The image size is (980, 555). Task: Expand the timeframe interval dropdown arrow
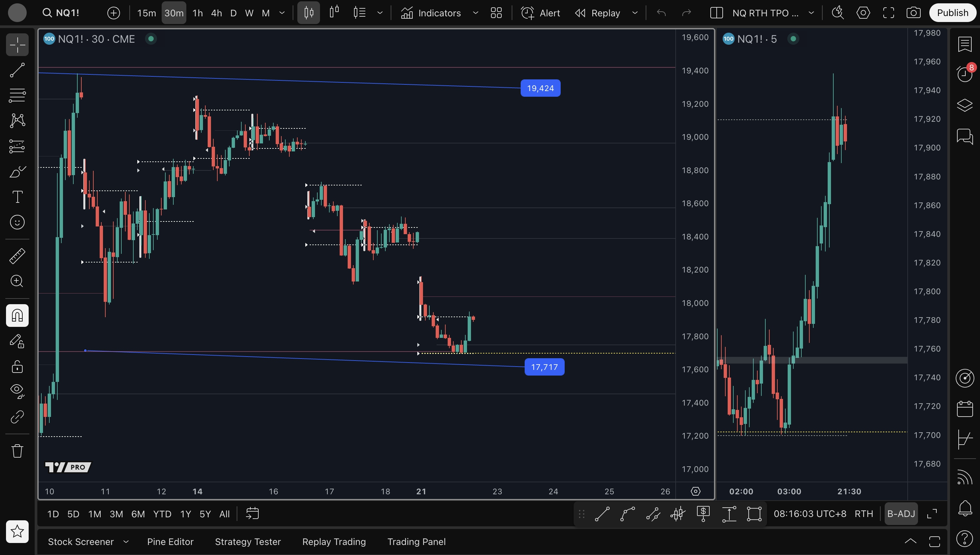pyautogui.click(x=282, y=13)
